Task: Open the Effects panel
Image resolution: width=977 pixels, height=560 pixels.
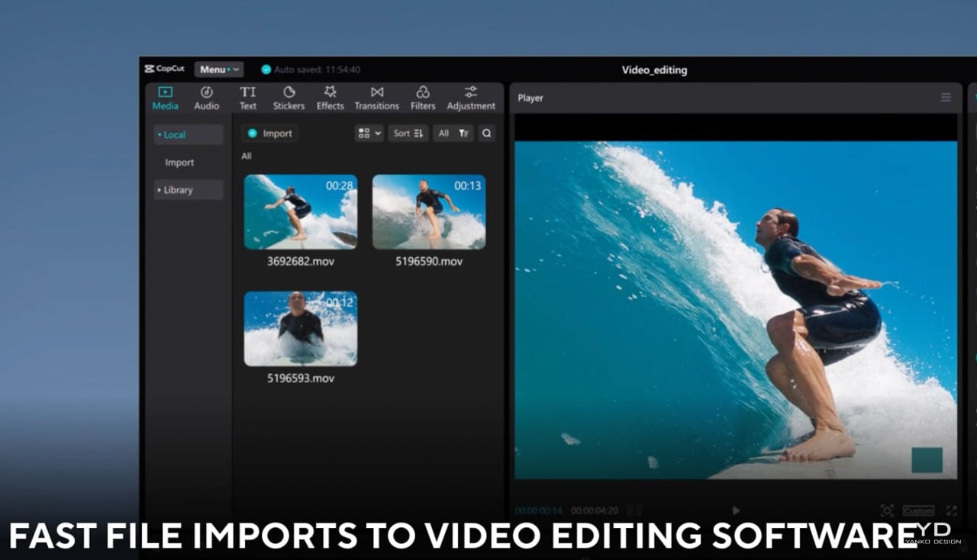Action: (330, 98)
